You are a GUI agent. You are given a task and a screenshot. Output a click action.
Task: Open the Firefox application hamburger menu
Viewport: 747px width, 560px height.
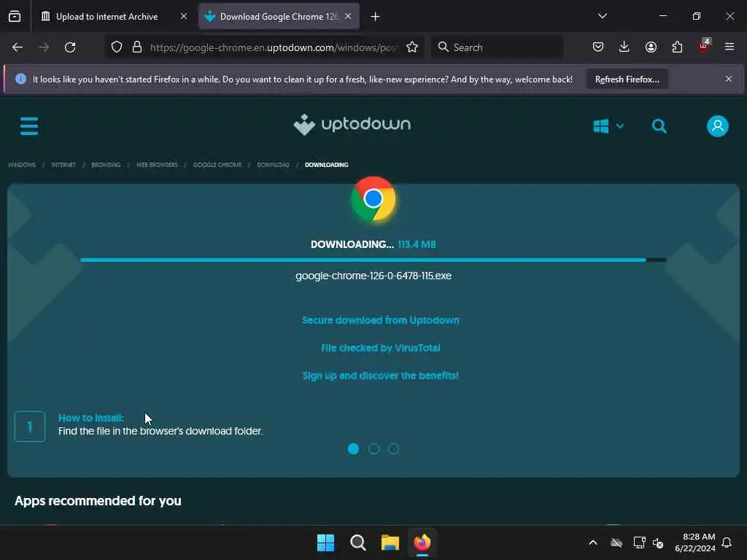pyautogui.click(x=729, y=47)
